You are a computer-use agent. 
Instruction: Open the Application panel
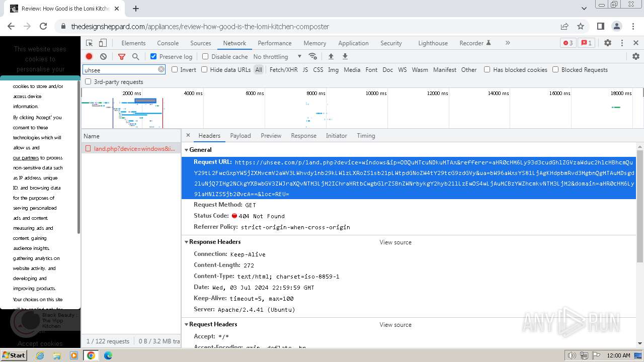(x=353, y=43)
